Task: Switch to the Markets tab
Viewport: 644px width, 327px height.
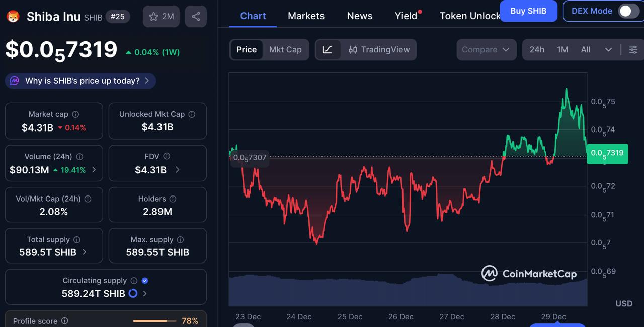Action: [306, 16]
